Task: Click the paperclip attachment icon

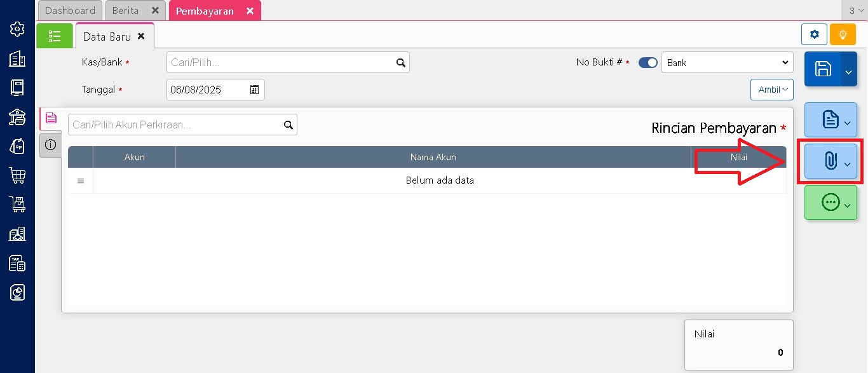Action: pyautogui.click(x=831, y=161)
